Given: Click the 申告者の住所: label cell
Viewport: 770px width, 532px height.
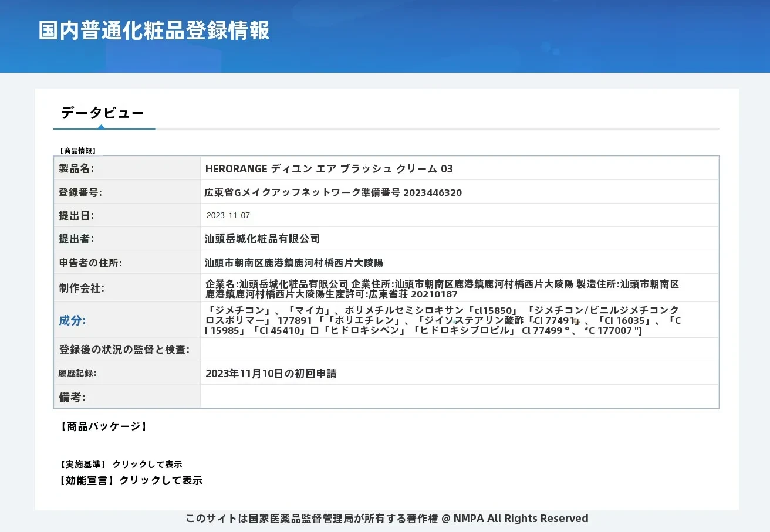Looking at the screenshot, I should pos(127,262).
